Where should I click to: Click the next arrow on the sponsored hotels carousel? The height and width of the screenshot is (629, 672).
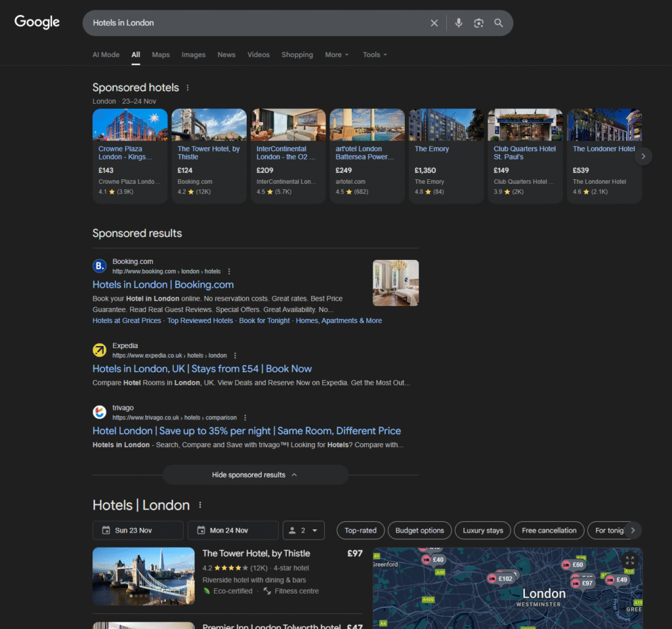pyautogui.click(x=643, y=156)
